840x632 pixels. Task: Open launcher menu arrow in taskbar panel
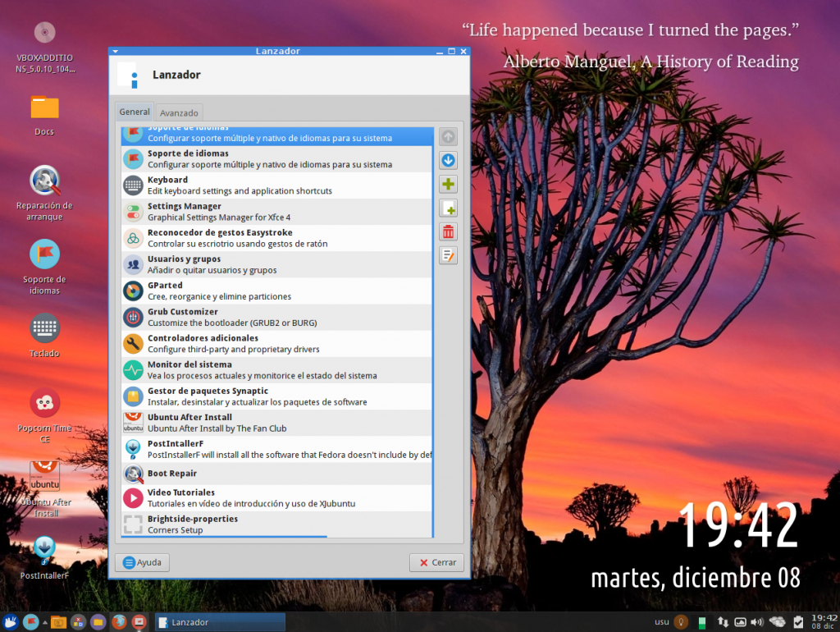click(x=45, y=622)
